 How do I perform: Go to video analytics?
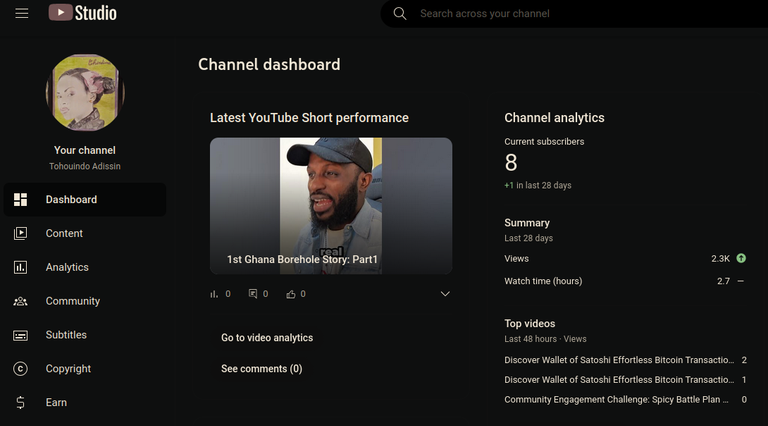[267, 337]
